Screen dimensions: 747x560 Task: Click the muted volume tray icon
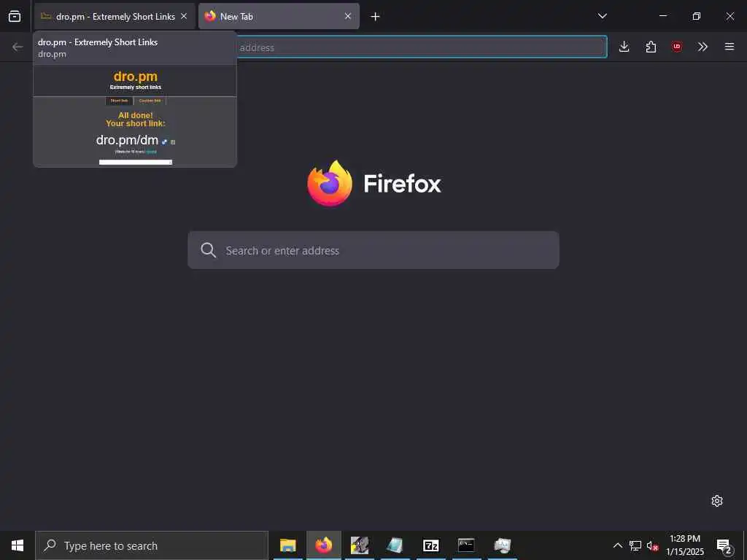pyautogui.click(x=652, y=545)
